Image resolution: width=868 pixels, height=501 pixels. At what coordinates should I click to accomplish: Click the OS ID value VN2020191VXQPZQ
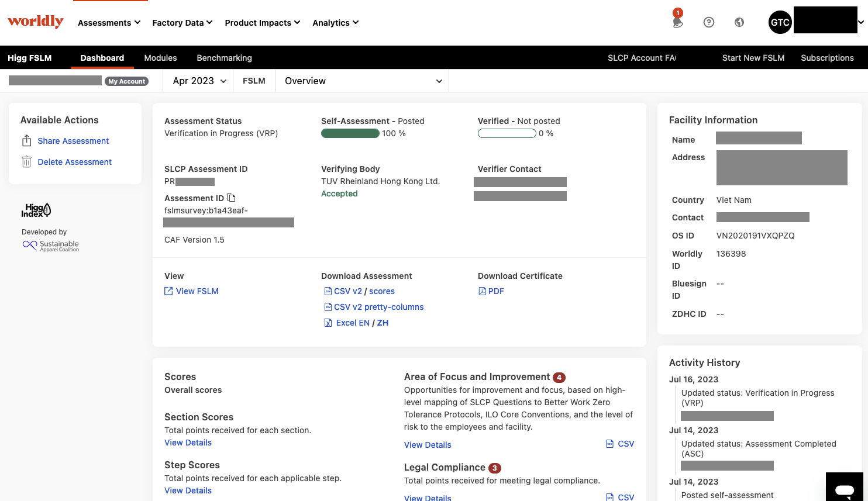click(x=755, y=236)
